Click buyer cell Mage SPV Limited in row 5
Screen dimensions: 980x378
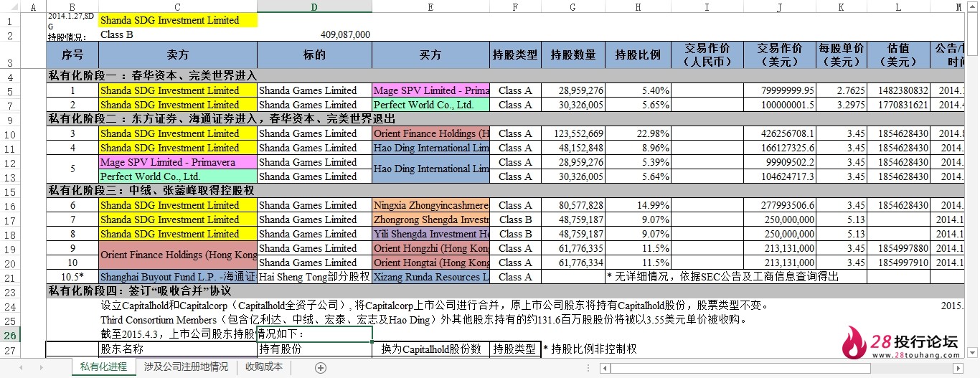[430, 90]
